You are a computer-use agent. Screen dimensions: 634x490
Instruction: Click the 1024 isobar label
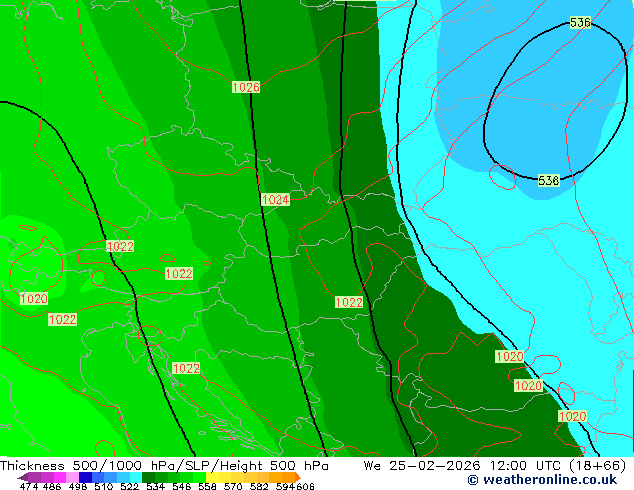click(x=275, y=199)
